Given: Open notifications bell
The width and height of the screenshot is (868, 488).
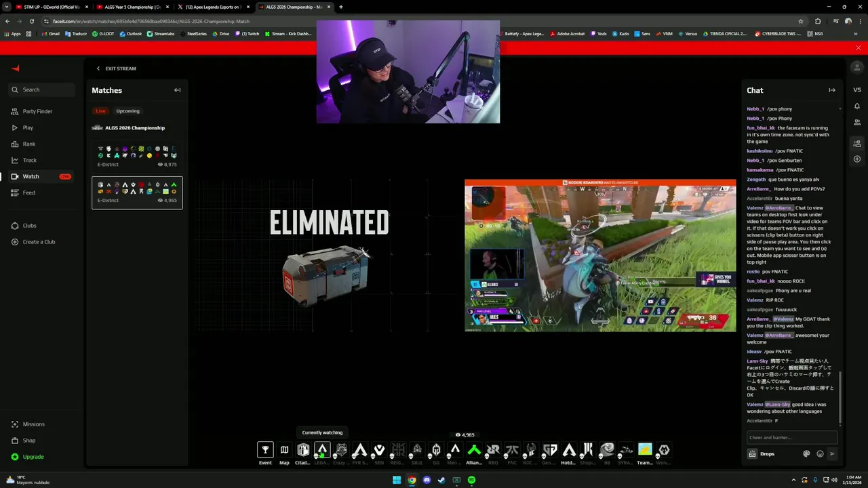Looking at the screenshot, I should tap(857, 106).
